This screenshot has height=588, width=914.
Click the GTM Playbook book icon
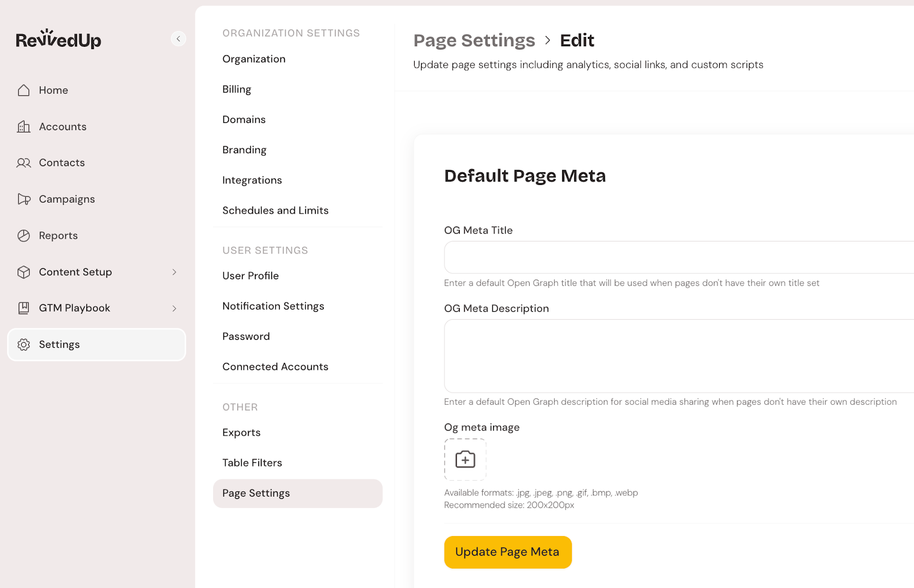coord(23,308)
